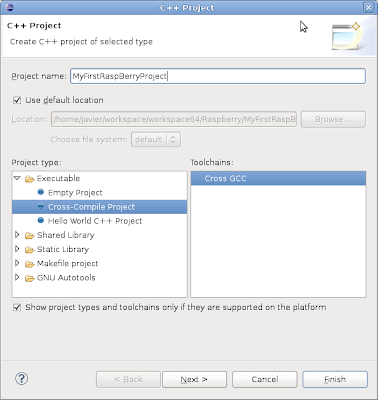Click the Hello World C++ Project icon
This screenshot has width=378, height=400.
click(x=41, y=220)
